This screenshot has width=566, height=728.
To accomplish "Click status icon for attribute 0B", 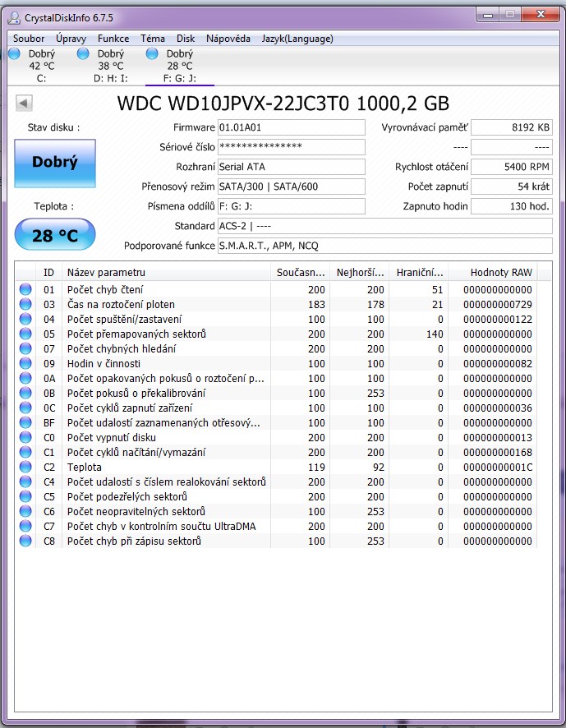I will click(x=25, y=393).
